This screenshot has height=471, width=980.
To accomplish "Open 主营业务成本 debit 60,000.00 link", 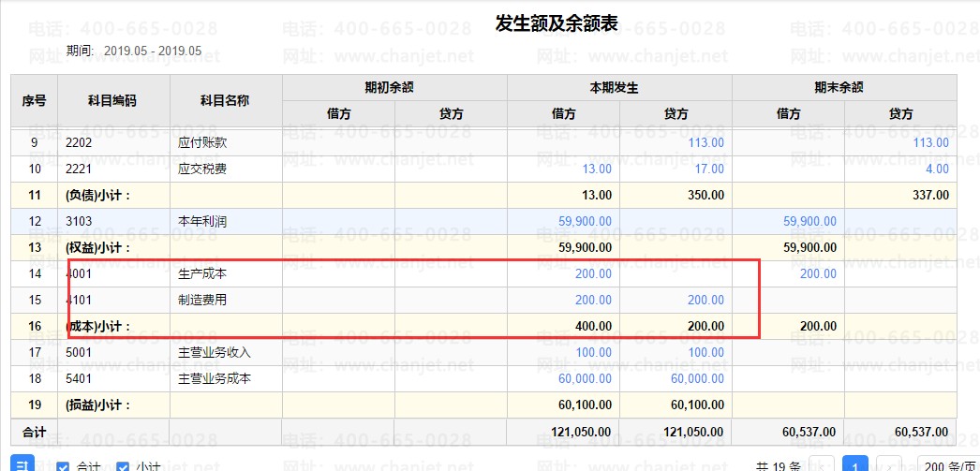I will (x=585, y=378).
